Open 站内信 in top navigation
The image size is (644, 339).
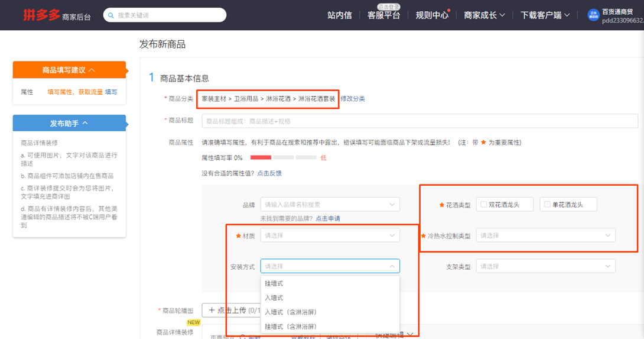click(x=340, y=15)
